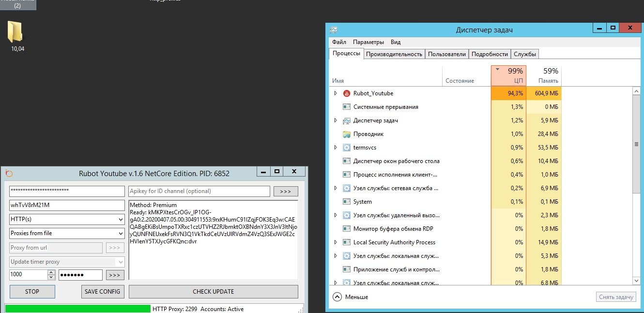This screenshot has height=313, width=644.
Task: Open the HTTP(s) proxy type dropdown
Action: pos(67,219)
